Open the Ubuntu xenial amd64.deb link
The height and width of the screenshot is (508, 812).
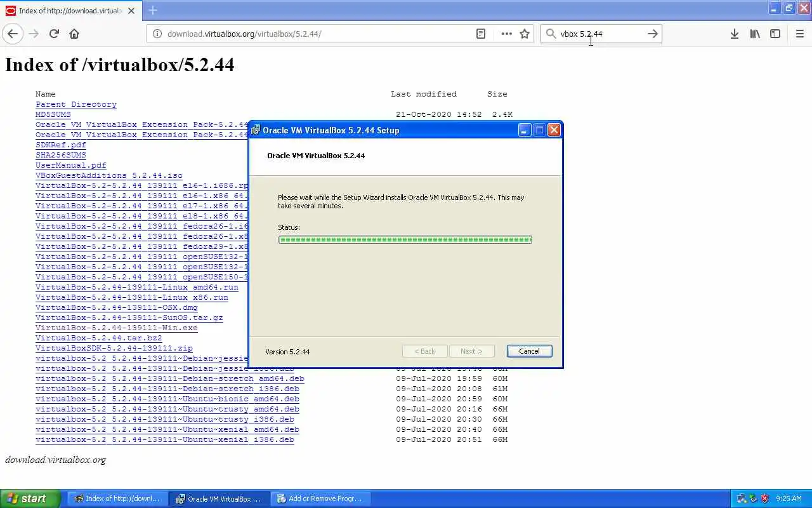tap(167, 429)
